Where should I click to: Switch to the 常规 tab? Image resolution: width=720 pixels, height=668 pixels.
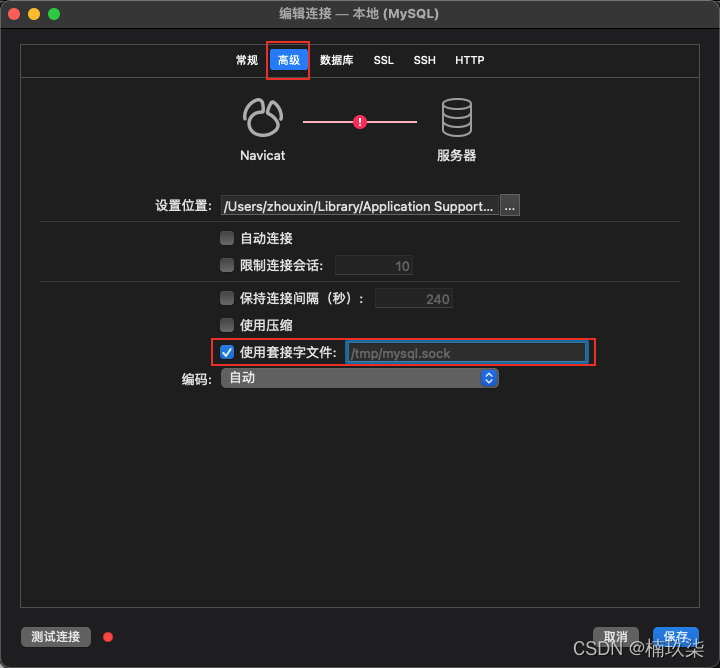click(247, 61)
